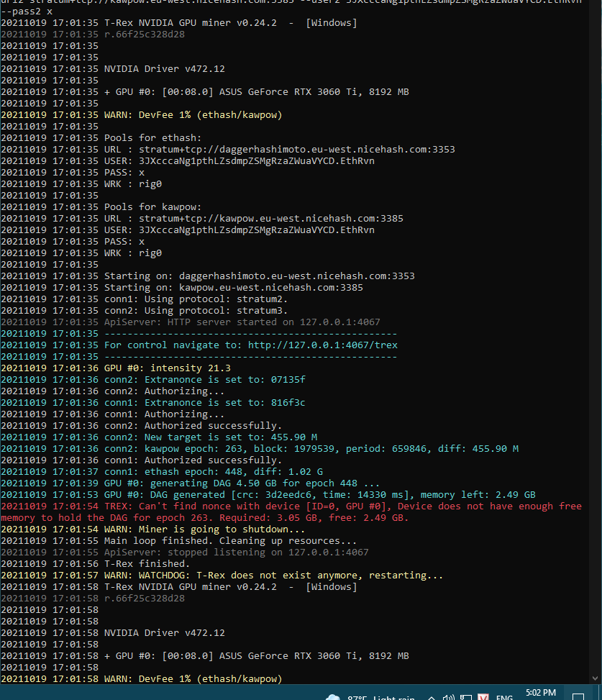Screen dimensions: 602x700
Task: Click the red 'TREX: Can't find nonce' error
Action: coord(291,512)
